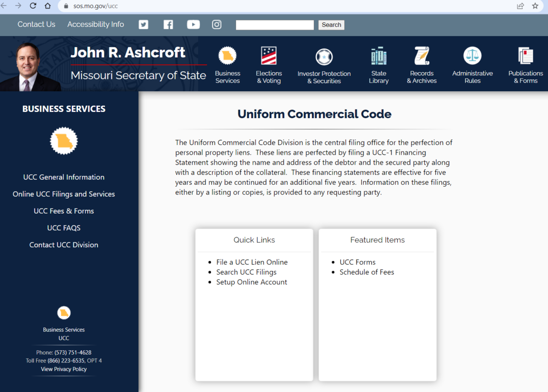
Task: Click the site search text field
Action: coord(274,25)
